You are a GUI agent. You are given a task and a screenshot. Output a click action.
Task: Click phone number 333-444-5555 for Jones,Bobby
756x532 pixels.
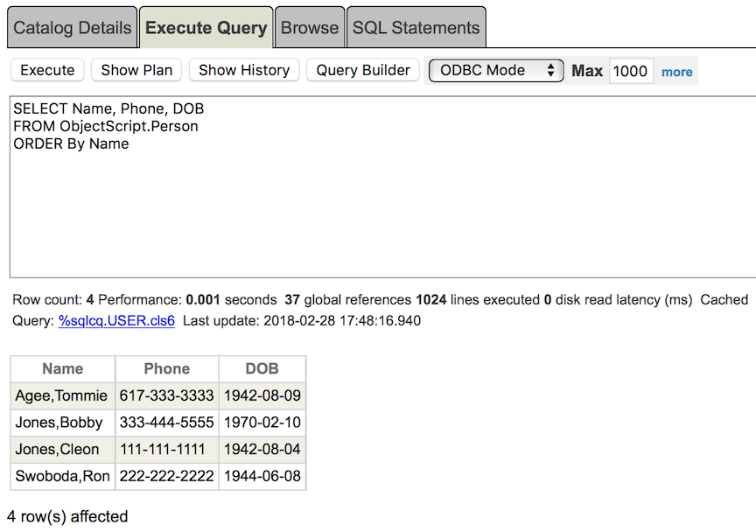pos(166,423)
